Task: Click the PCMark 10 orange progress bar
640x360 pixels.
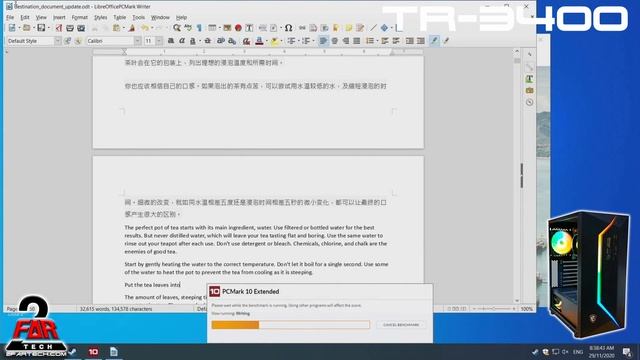Action: tap(291, 324)
